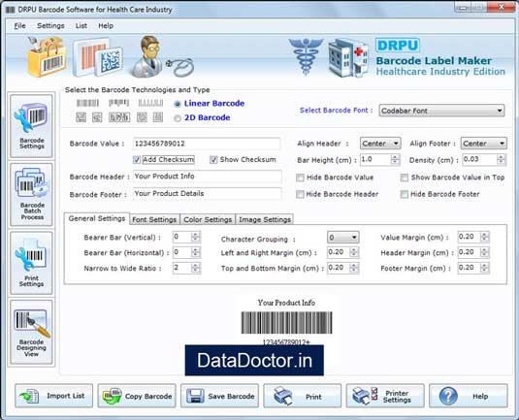Adjust Footer Margin spinner
Screen dimensions: 519x420
click(x=485, y=268)
